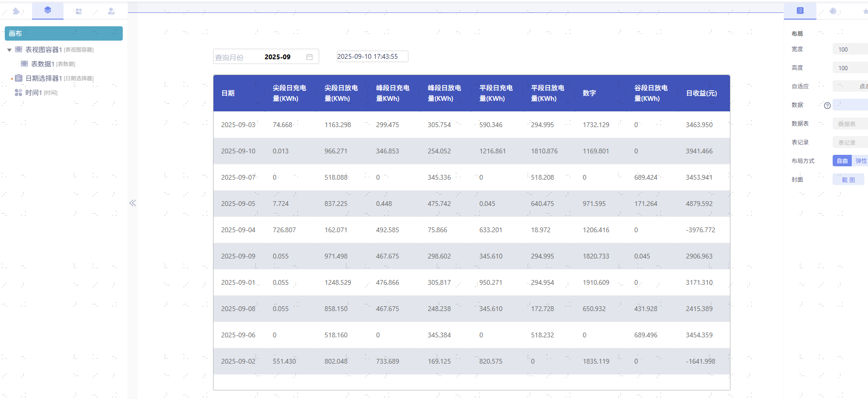Click the 时间1 four-dots icon
868x399 pixels.
point(19,92)
